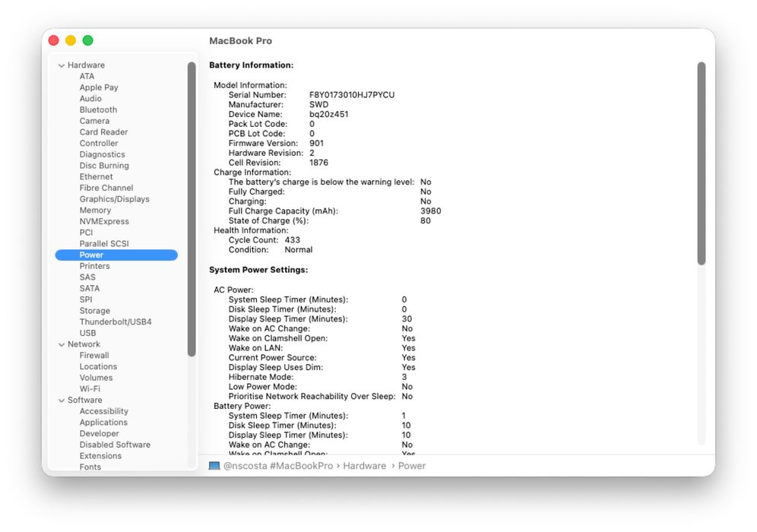Screen dimensions: 757x532
Task: Select Accessibility under Software
Action: pos(104,411)
